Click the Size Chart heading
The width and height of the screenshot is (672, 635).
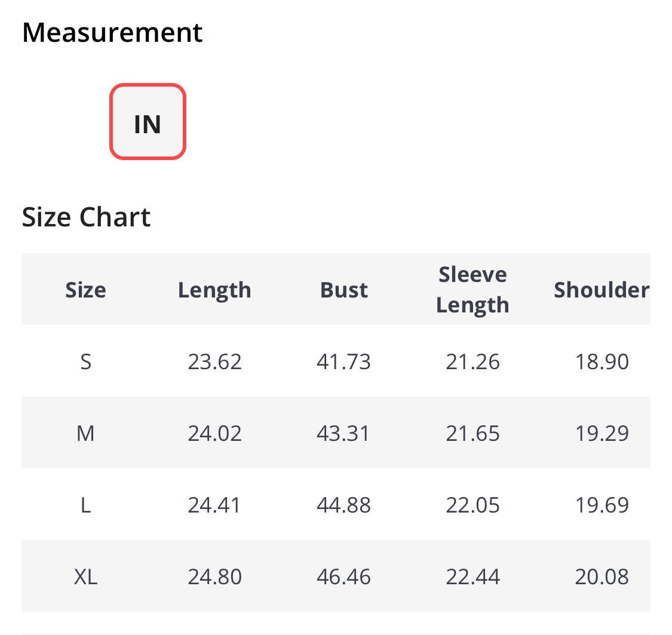click(86, 216)
